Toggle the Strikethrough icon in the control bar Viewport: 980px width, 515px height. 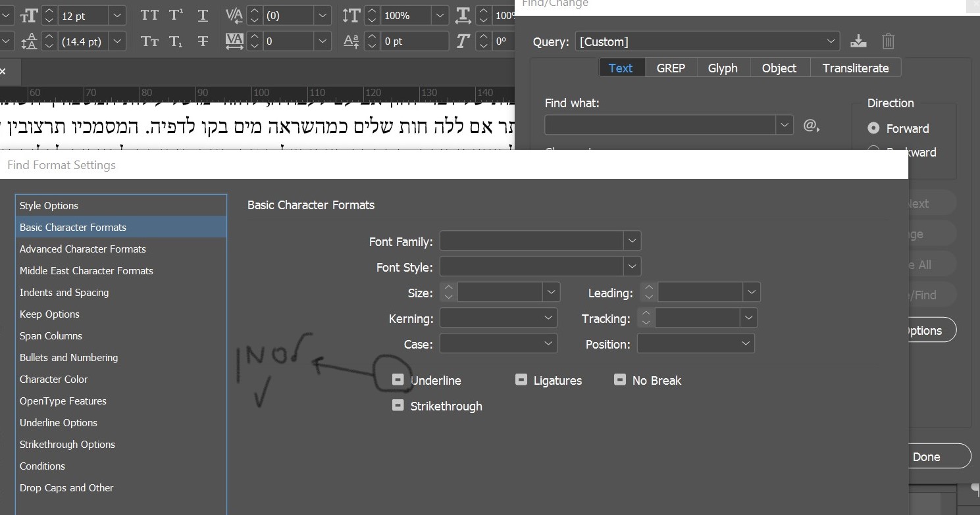(203, 41)
